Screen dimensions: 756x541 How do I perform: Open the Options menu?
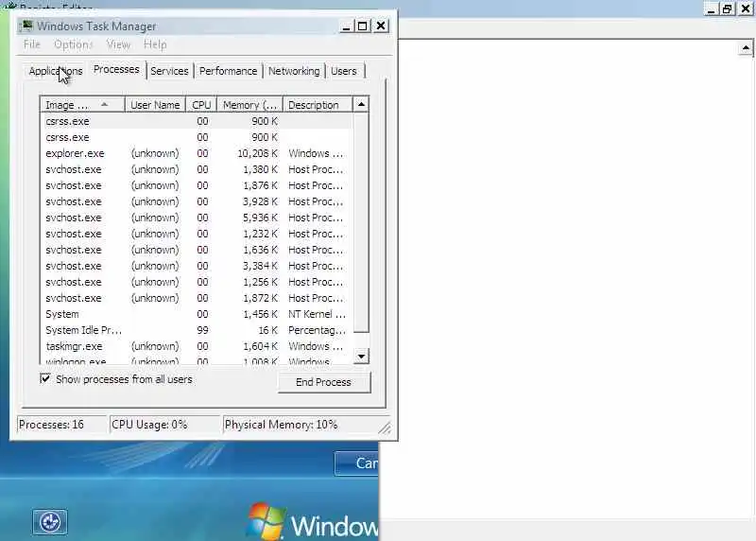pyautogui.click(x=73, y=44)
